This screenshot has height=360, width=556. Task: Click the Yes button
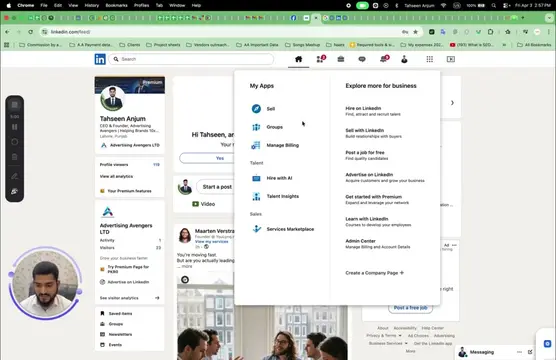[206, 158]
